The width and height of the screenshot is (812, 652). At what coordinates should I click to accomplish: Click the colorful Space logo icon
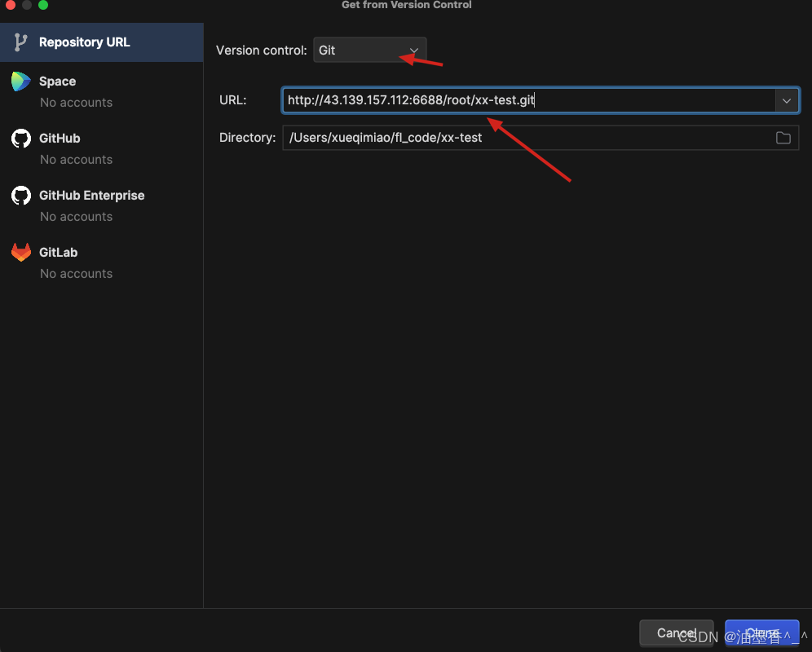(x=20, y=81)
